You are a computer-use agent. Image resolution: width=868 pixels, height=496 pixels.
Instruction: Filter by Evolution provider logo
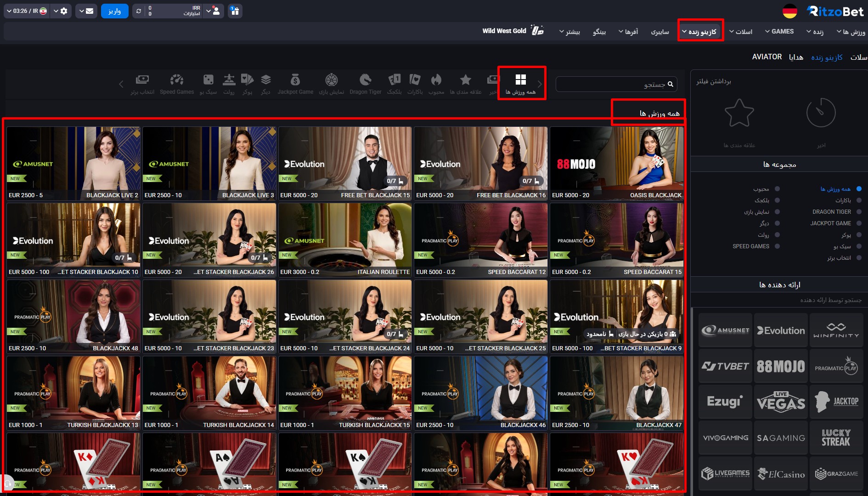781,330
